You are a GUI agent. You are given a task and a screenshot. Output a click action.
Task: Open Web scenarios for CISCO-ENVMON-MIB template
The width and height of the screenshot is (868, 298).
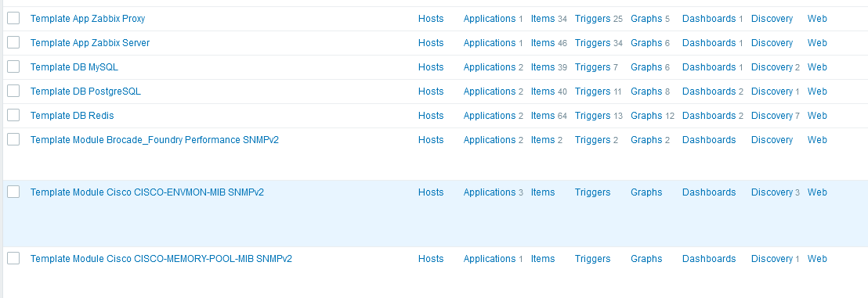coord(817,192)
